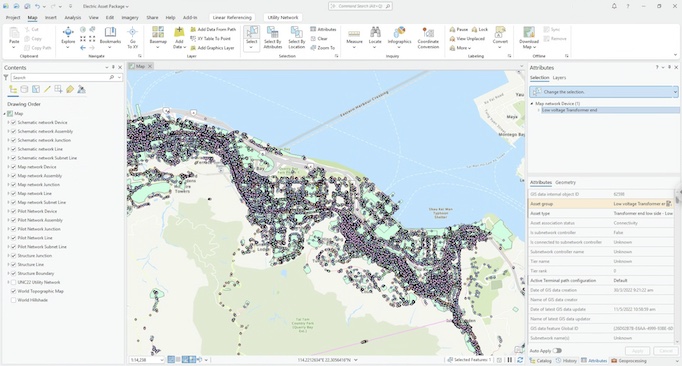Open Select By Attributes
This screenshot has height=366, width=682.
(x=273, y=37)
